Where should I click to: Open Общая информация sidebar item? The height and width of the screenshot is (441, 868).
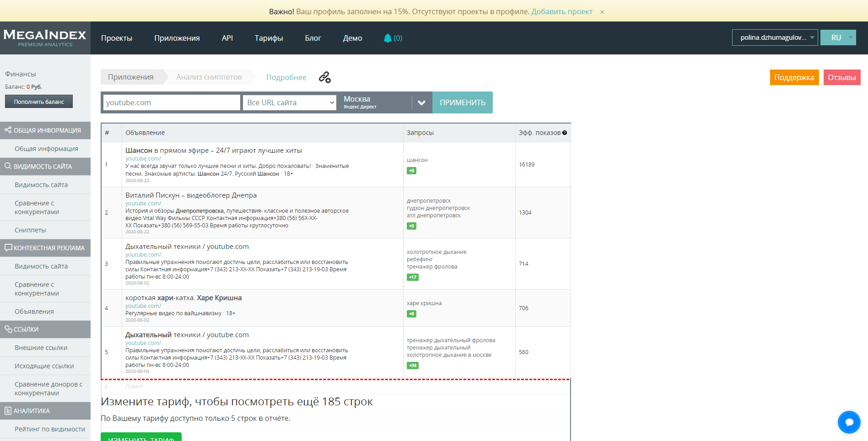pyautogui.click(x=46, y=149)
